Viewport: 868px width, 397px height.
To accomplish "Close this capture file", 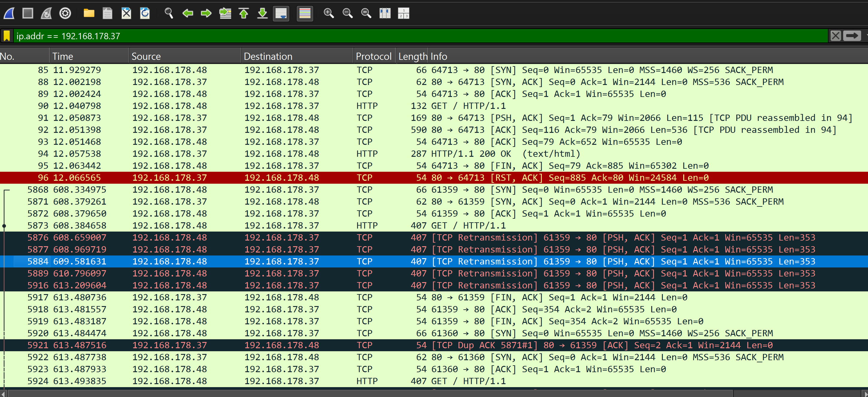I will [126, 13].
